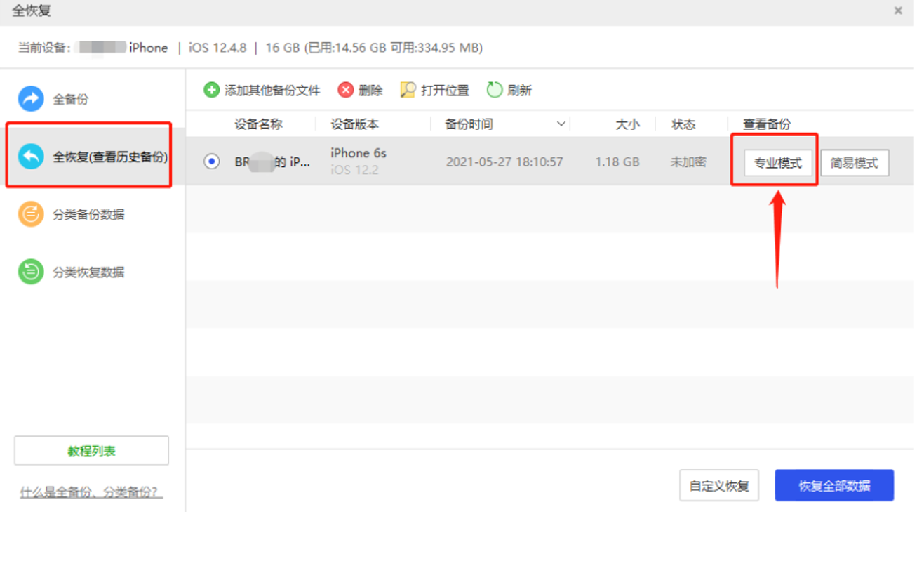Click 恢复全部数据 to restore everything
924x573 pixels.
point(834,485)
